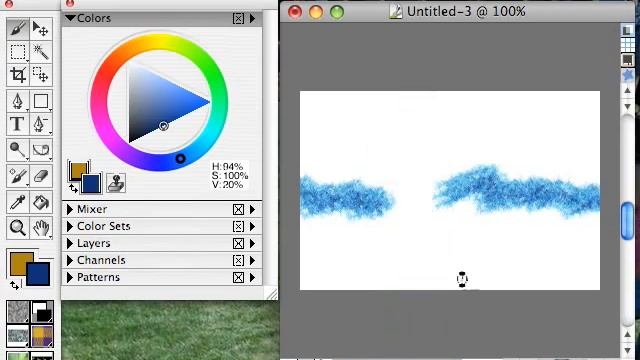Close the Layers palette X box

click(x=238, y=244)
